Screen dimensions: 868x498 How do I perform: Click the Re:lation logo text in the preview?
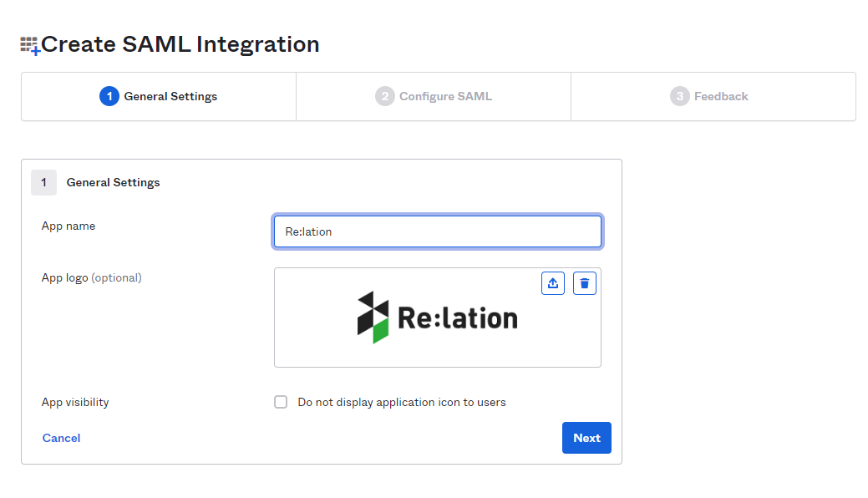(x=458, y=318)
